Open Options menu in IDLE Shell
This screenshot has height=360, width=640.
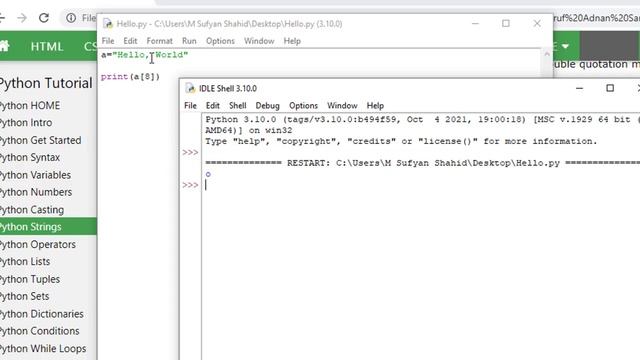(x=303, y=105)
